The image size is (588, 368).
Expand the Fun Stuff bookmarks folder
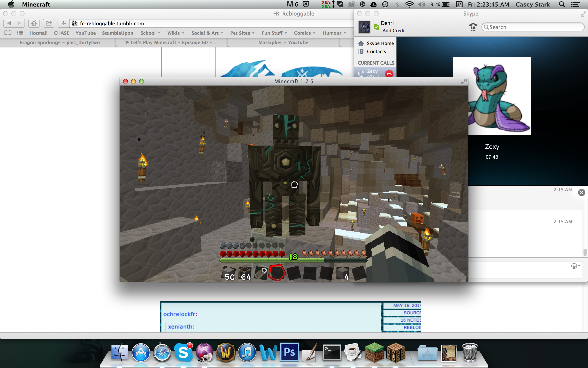[274, 33]
